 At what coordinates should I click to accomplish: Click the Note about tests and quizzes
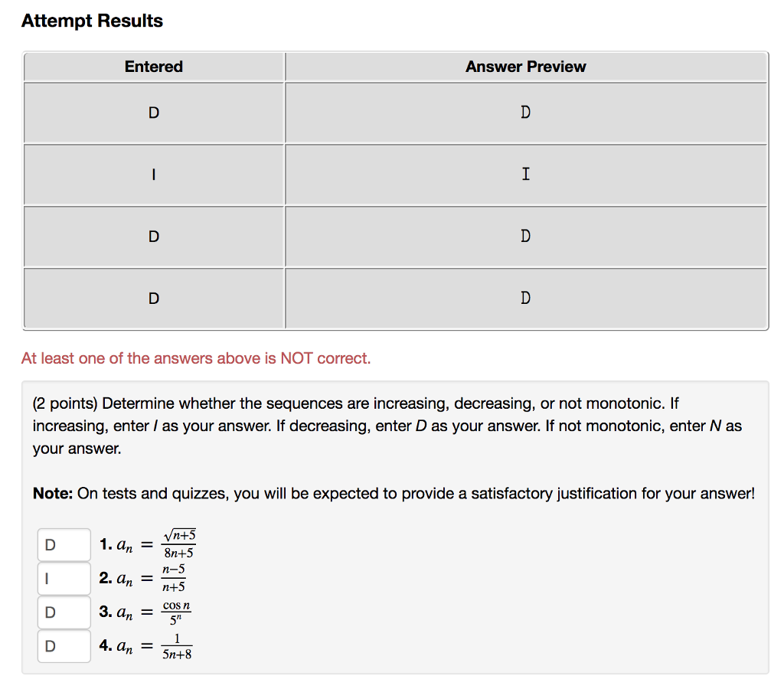pos(394,493)
